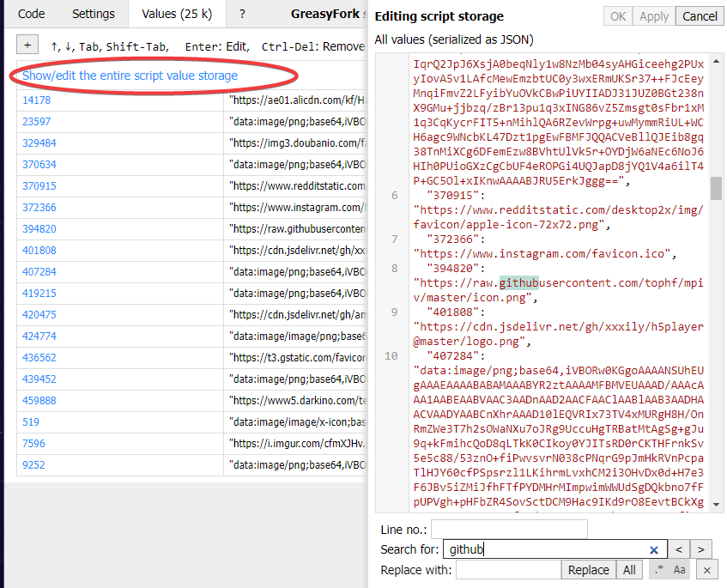The height and width of the screenshot is (588, 727).
Task: Replace the current github match
Action: point(589,569)
